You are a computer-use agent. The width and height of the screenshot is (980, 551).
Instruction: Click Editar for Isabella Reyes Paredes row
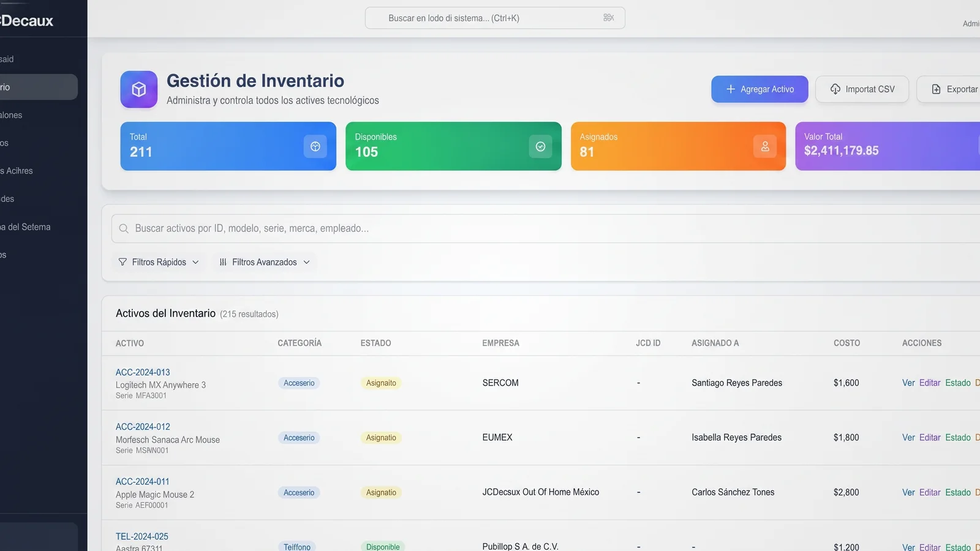tap(930, 437)
